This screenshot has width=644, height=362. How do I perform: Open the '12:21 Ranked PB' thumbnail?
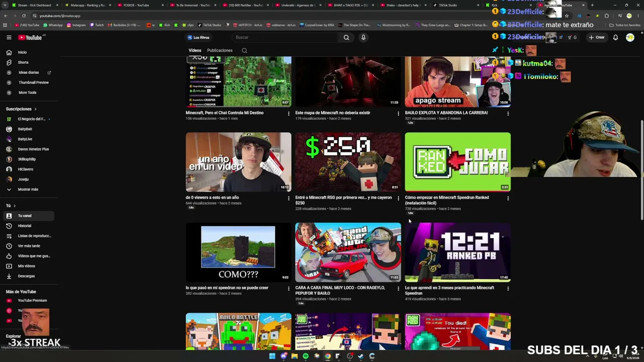pos(458,252)
